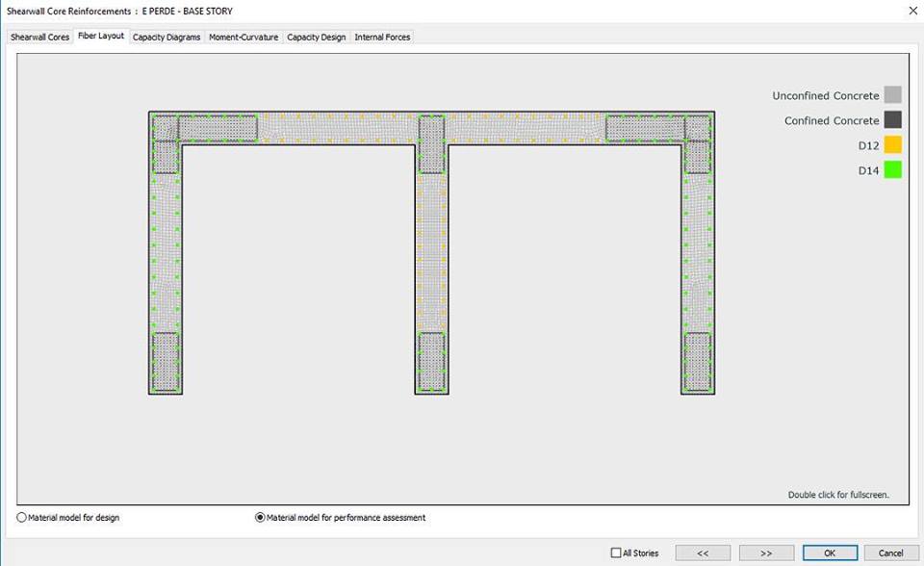Click the Confined Concrete dark swatch
Image resolution: width=924 pixels, height=566 pixels.
point(892,120)
